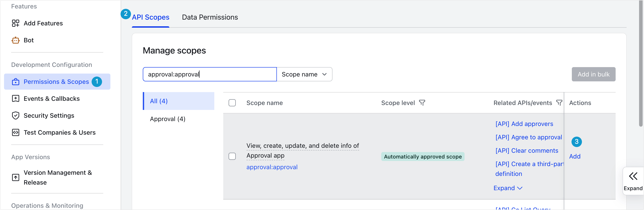Open the [API] Agree to approval link

(528, 137)
